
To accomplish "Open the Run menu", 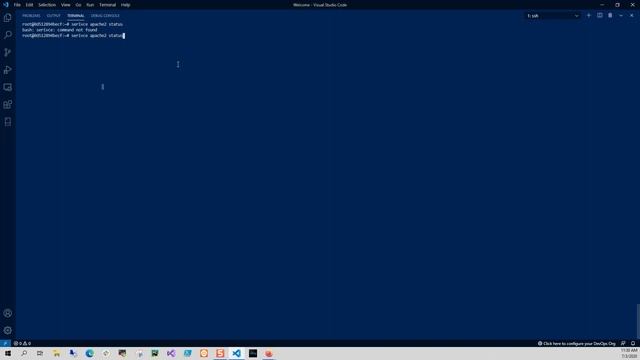I will pos(90,5).
